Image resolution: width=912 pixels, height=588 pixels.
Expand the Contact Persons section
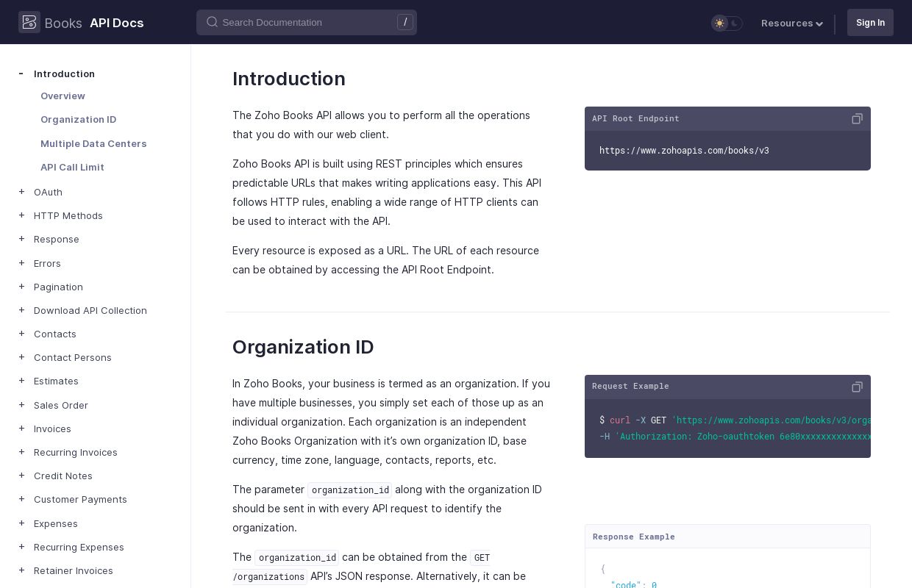pyautogui.click(x=21, y=357)
